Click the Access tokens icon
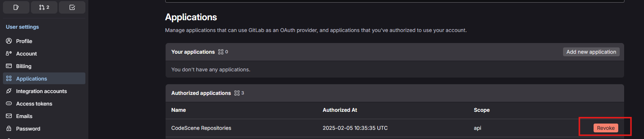 click(x=9, y=103)
